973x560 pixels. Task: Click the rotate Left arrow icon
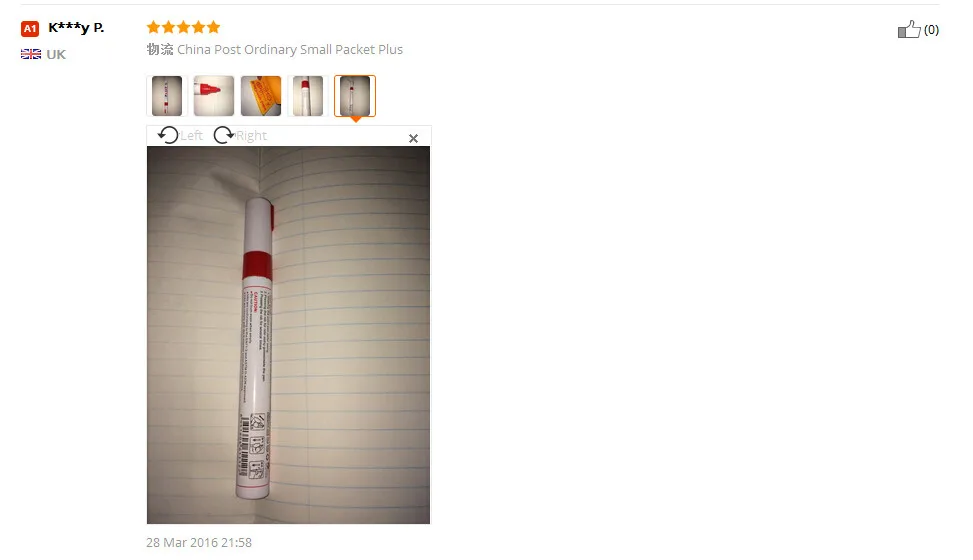pos(168,135)
